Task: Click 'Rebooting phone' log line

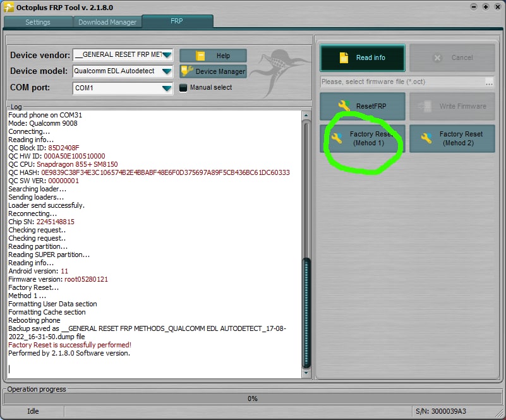Action: tap(34, 320)
